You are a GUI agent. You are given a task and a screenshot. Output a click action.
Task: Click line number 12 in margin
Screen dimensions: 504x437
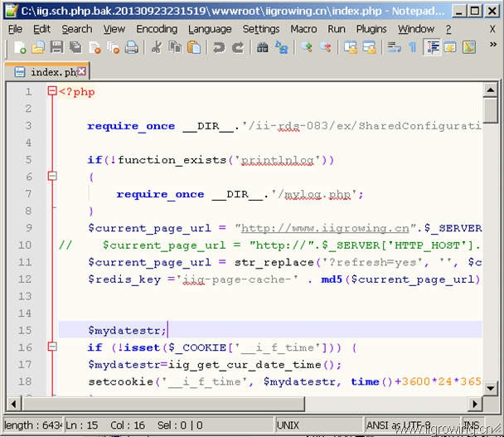click(x=25, y=279)
